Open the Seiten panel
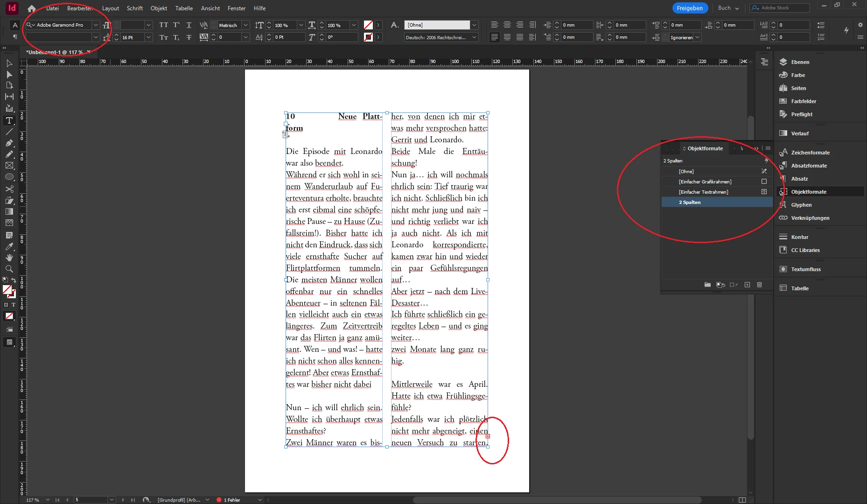The width and height of the screenshot is (867, 504). (798, 88)
